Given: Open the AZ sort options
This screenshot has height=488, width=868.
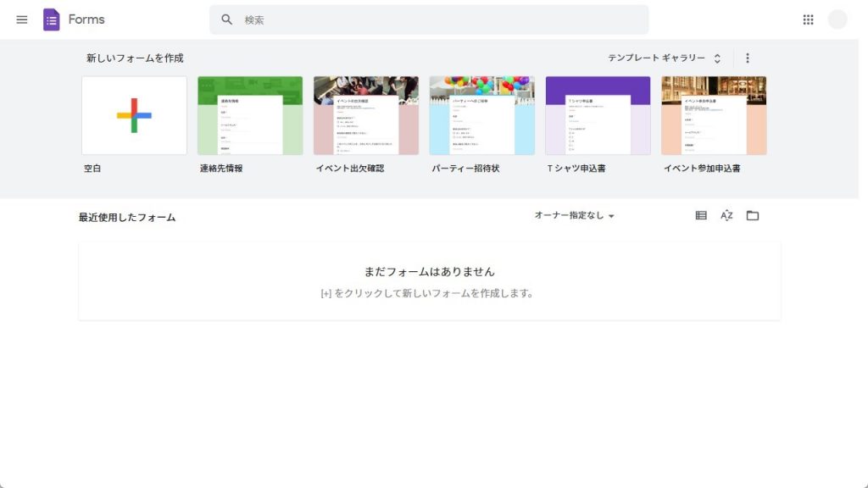Looking at the screenshot, I should pos(726,215).
